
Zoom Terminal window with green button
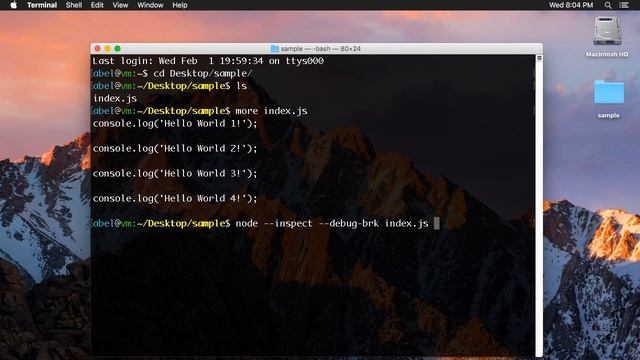coord(118,49)
